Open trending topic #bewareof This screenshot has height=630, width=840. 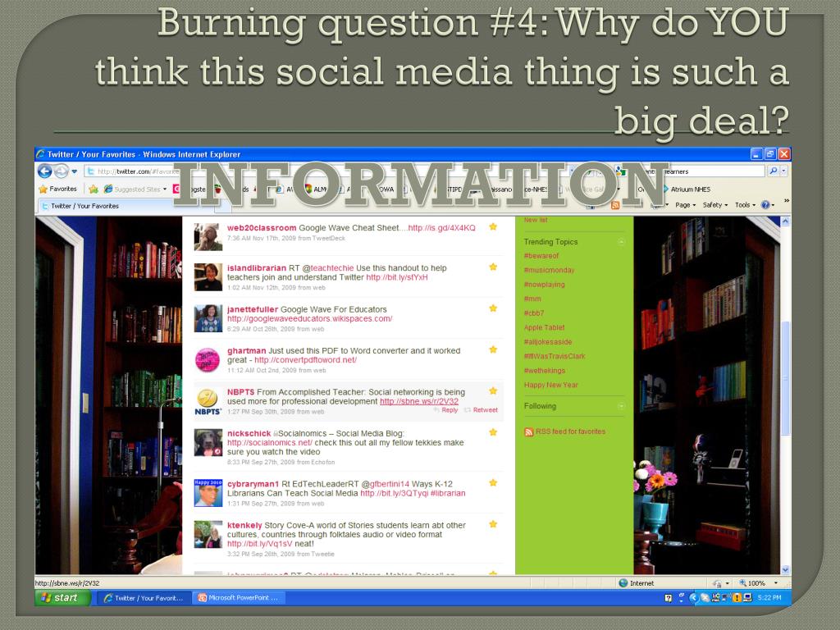coord(541,256)
